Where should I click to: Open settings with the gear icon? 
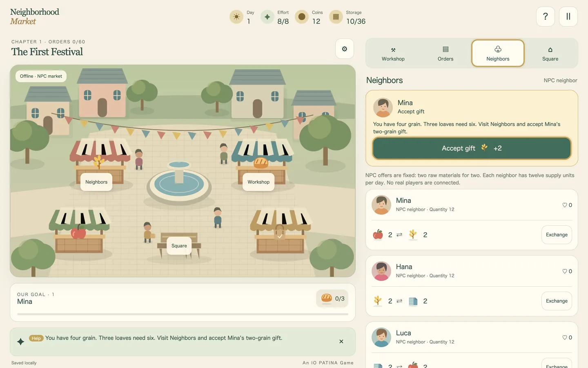click(344, 49)
